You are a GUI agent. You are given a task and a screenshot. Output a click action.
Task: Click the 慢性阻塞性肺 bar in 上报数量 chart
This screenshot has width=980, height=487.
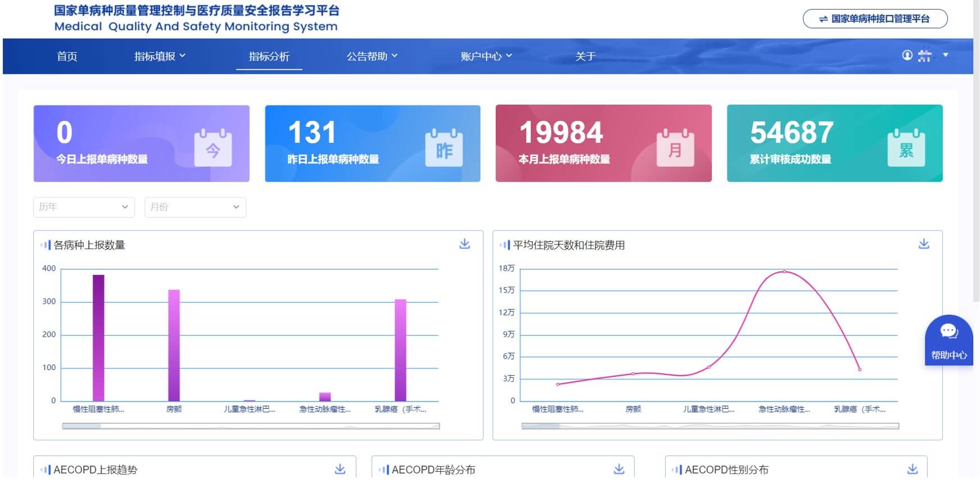[x=98, y=338]
